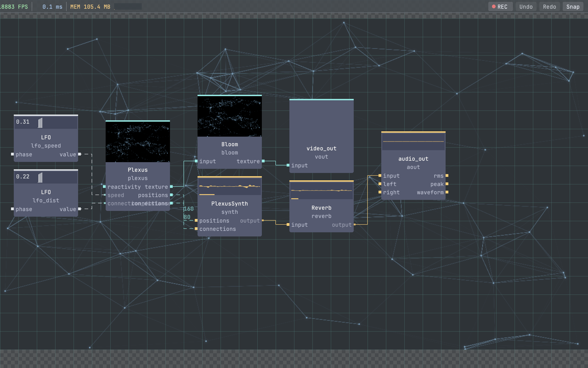This screenshot has height=368, width=588.
Task: Select the Reverb node title
Action: [x=322, y=208]
